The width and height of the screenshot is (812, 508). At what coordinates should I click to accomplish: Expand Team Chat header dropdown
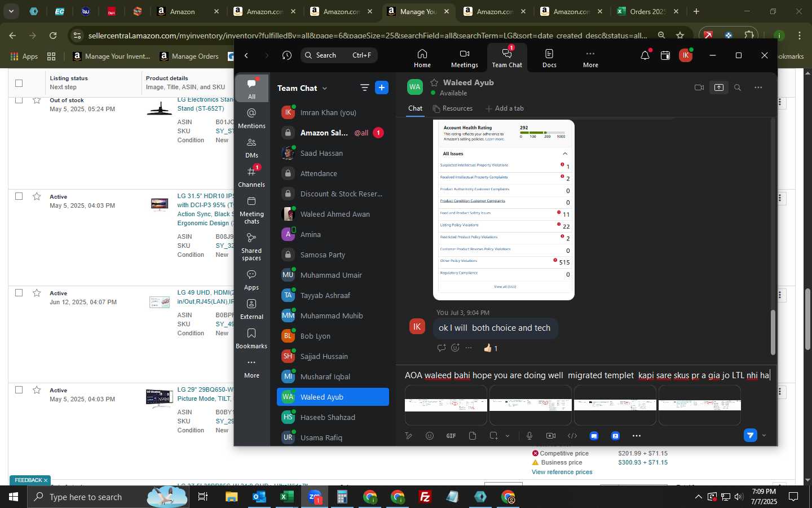[x=325, y=88]
